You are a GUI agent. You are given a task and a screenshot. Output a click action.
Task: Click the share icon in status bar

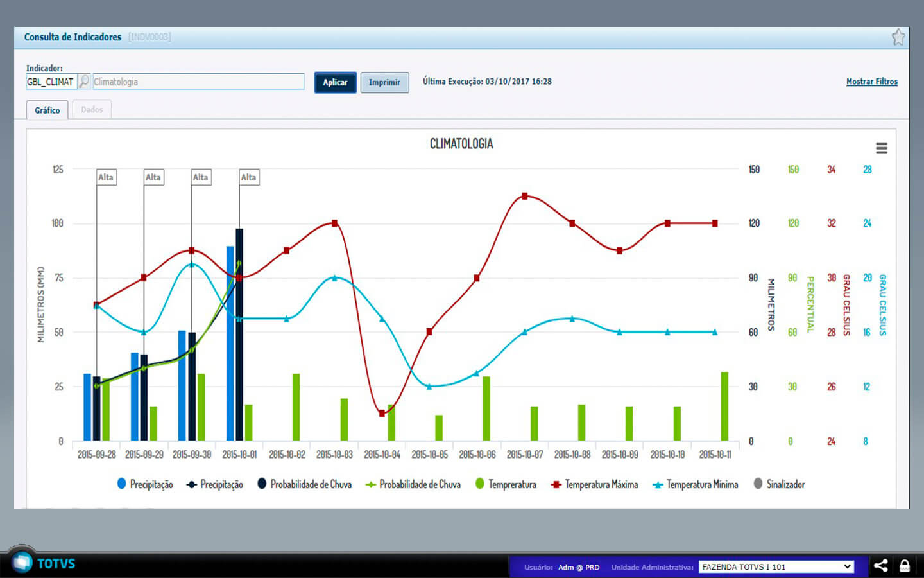881,566
